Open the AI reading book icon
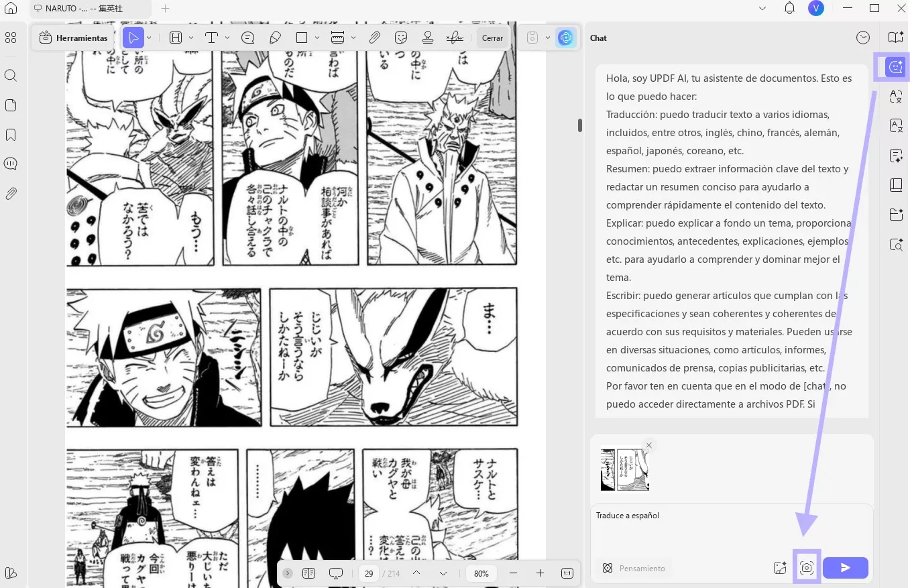The image size is (910, 588). click(896, 38)
